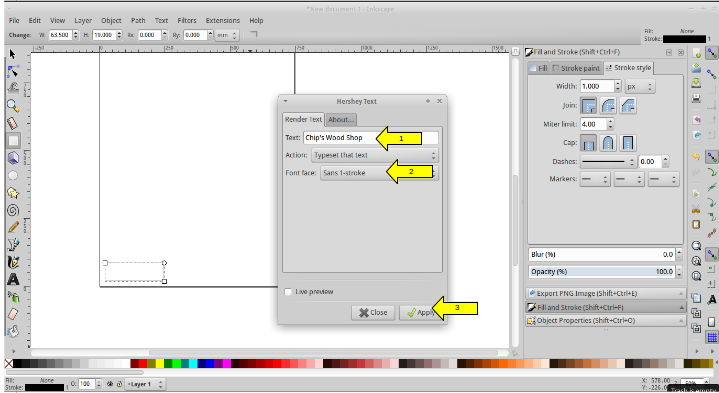The height and width of the screenshot is (393, 719).
Task: Select the Rectangle tool
Action: pos(13,140)
